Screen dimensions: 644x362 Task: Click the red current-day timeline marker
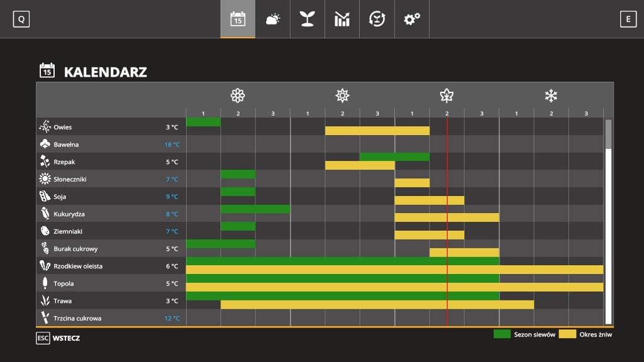click(447, 222)
